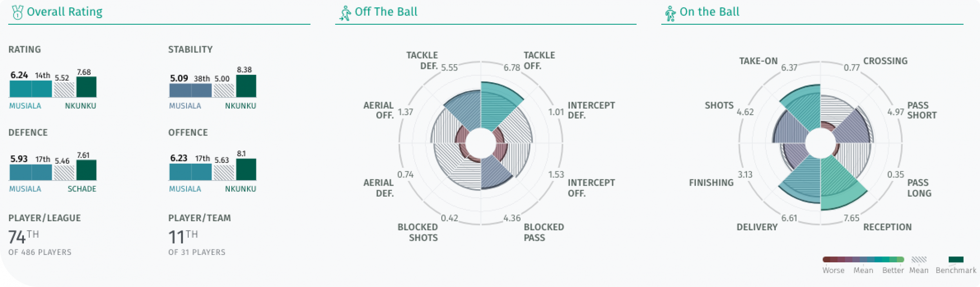Click the Stability Musiala 5.09 bar

point(190,90)
